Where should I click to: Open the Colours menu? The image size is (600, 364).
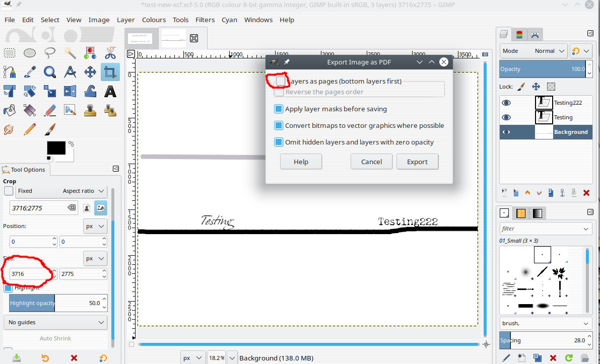point(154,20)
